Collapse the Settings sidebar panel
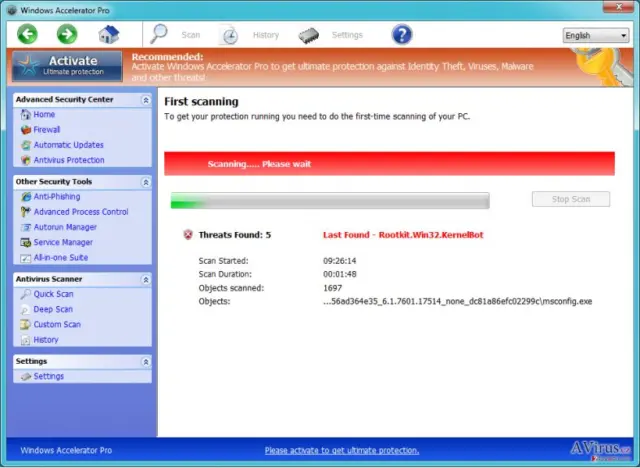 (146, 362)
